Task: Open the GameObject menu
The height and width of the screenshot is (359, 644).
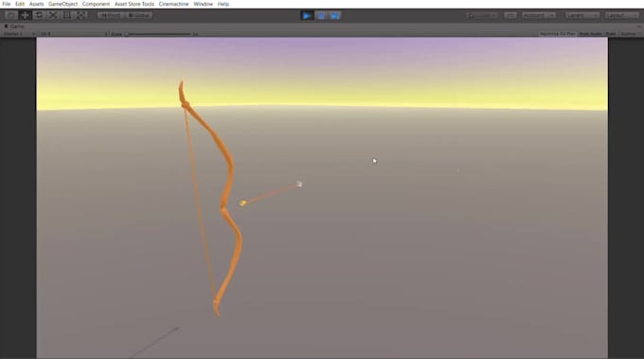Action: click(63, 4)
